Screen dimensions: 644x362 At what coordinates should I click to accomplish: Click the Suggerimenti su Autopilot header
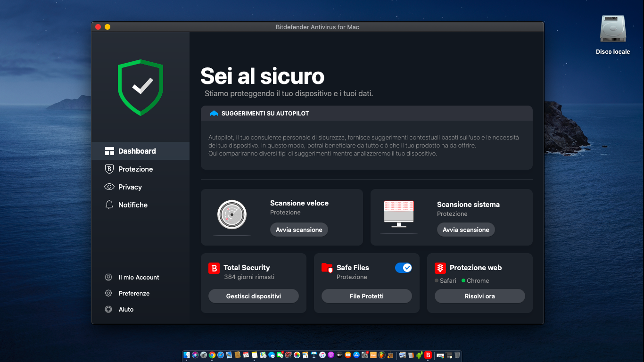click(367, 113)
